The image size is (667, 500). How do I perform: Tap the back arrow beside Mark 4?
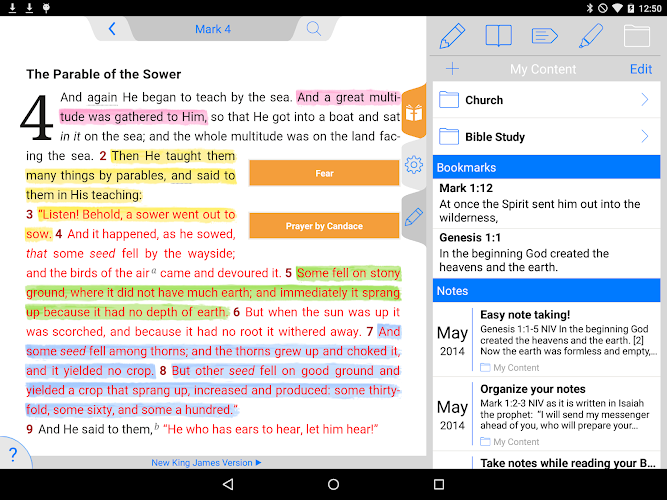point(112,29)
